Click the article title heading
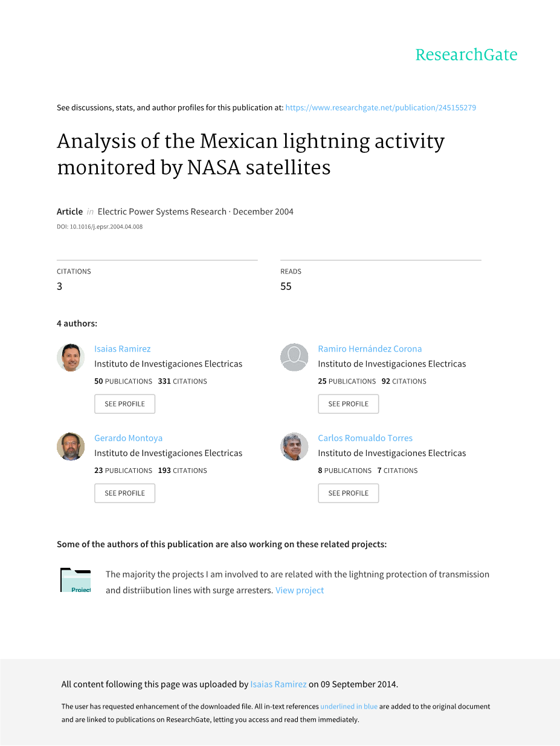Screen dimensions: 560x746 250,154
